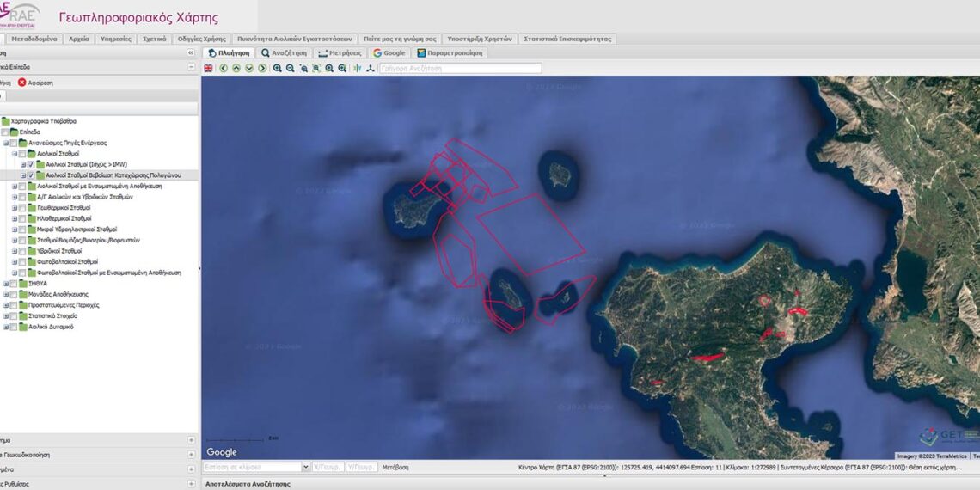Expand the ΣΗΘΥΑ tree node

coord(6,283)
